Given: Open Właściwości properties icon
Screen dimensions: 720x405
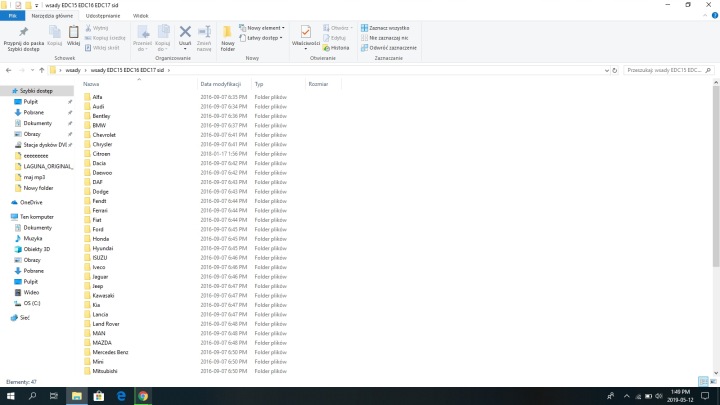Looking at the screenshot, I should tap(306, 35).
